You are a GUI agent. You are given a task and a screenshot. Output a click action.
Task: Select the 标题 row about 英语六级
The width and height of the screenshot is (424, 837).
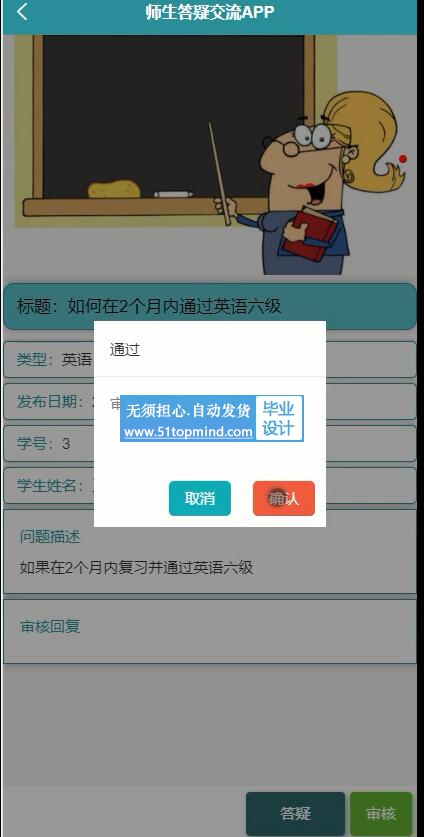pyautogui.click(x=210, y=306)
